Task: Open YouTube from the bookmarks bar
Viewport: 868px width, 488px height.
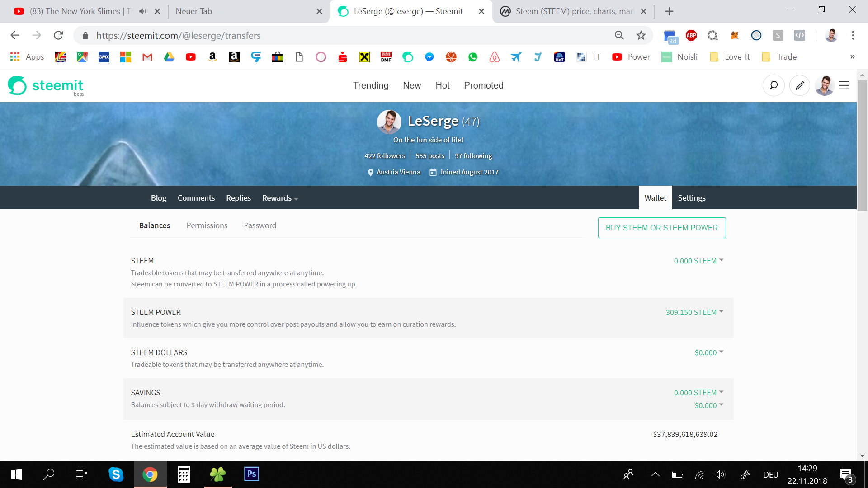Action: [190, 57]
